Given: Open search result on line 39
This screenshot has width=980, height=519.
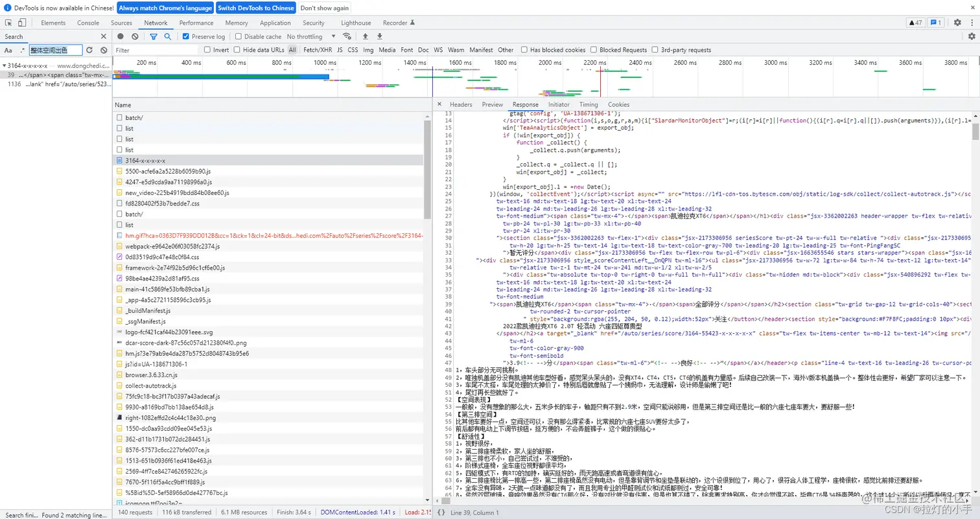Looking at the screenshot, I should click(56, 75).
